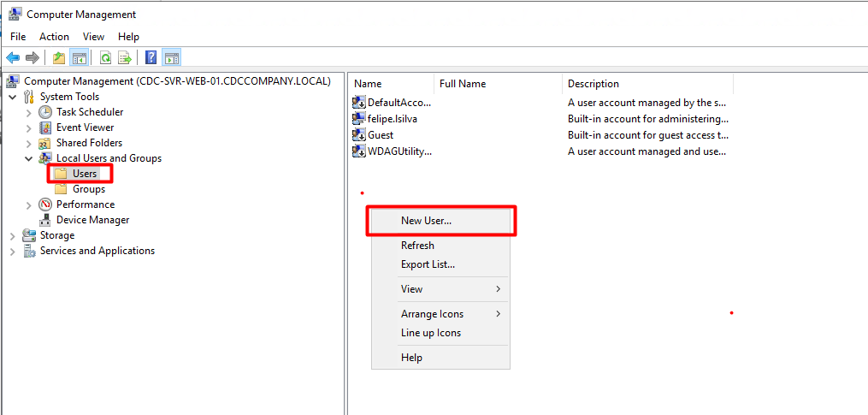Open the View submenu arrow in context menu
868x415 pixels.
pyautogui.click(x=499, y=288)
